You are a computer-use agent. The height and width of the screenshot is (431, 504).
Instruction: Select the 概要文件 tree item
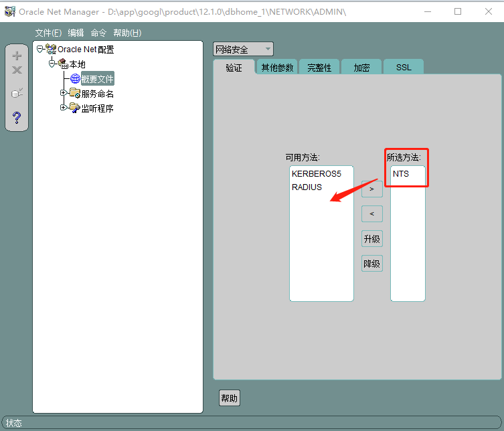point(98,78)
